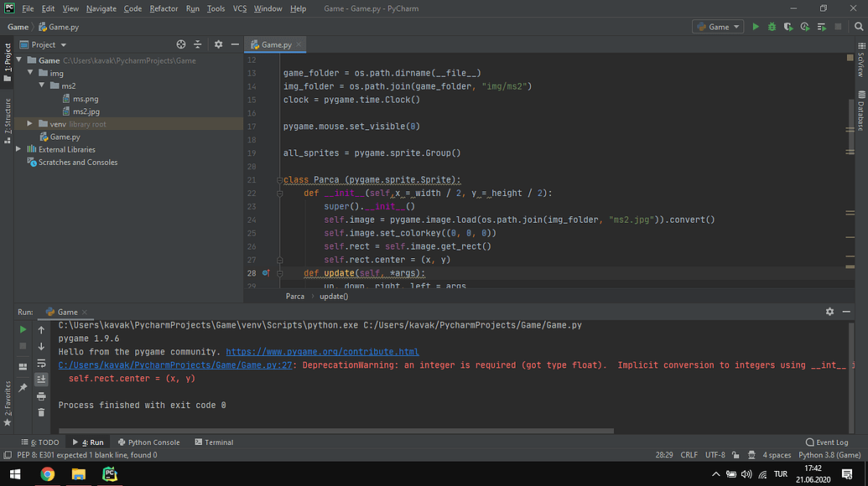
Task: Click the Windows Start button
Action: 15,474
